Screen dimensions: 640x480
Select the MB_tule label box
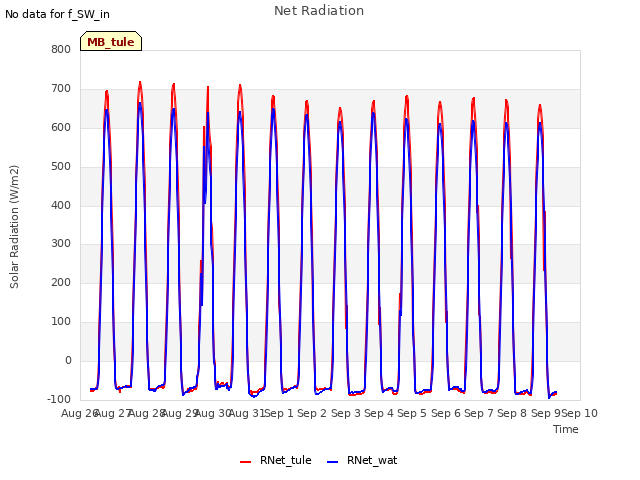pos(111,41)
